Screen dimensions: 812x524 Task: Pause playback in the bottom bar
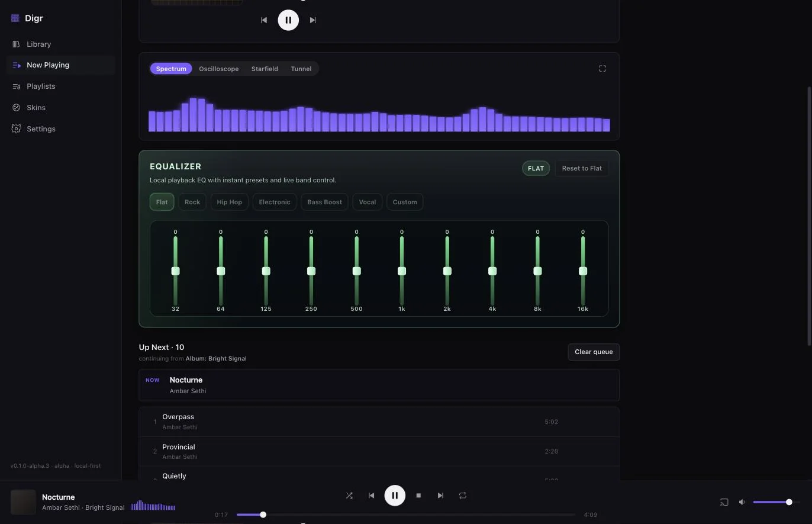pos(395,496)
